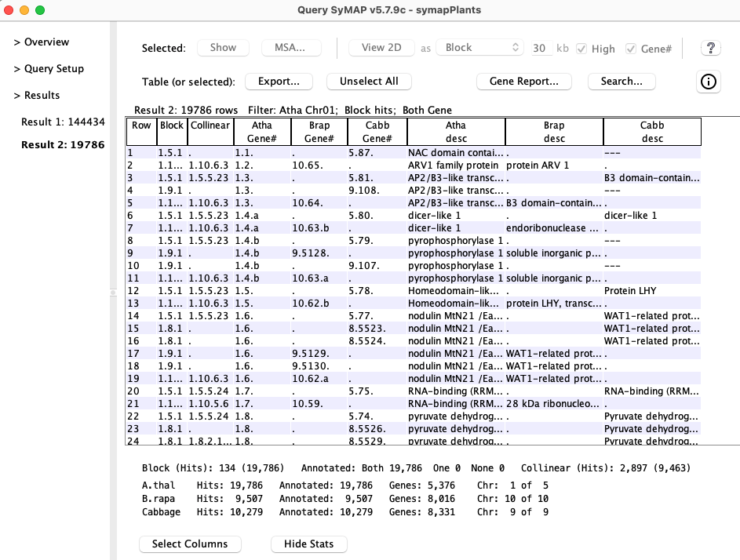Open the help icon with the question mark
This screenshot has width=740, height=560.
click(x=710, y=48)
